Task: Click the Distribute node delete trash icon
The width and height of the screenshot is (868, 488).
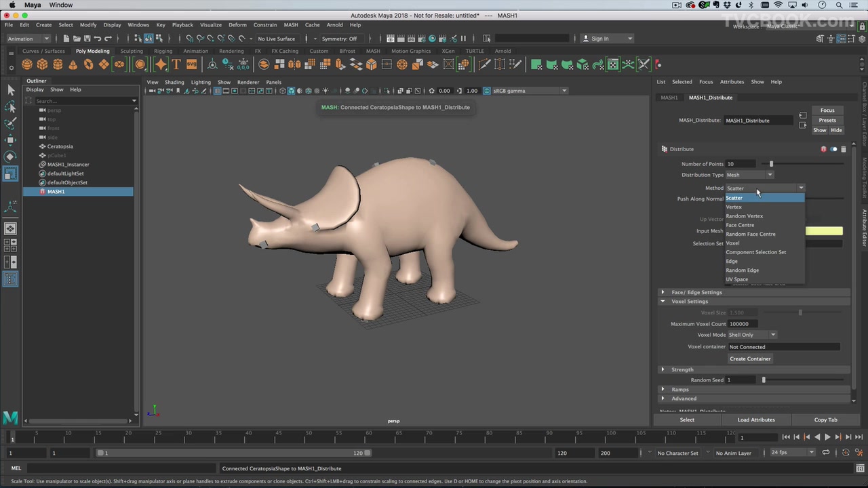Action: point(844,149)
